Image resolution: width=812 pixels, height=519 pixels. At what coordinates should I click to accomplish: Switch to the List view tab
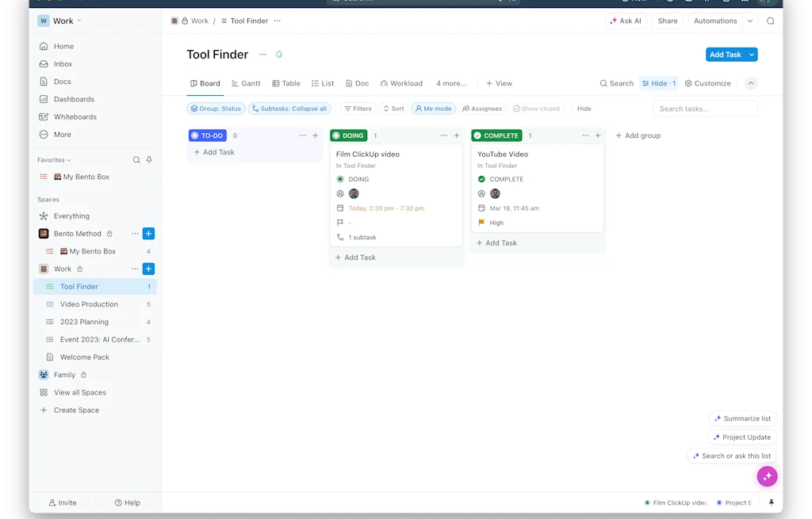pos(323,83)
